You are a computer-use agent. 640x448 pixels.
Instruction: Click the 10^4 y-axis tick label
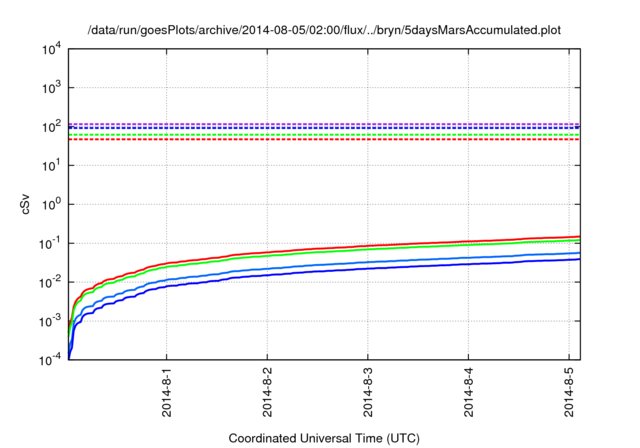tap(51, 49)
